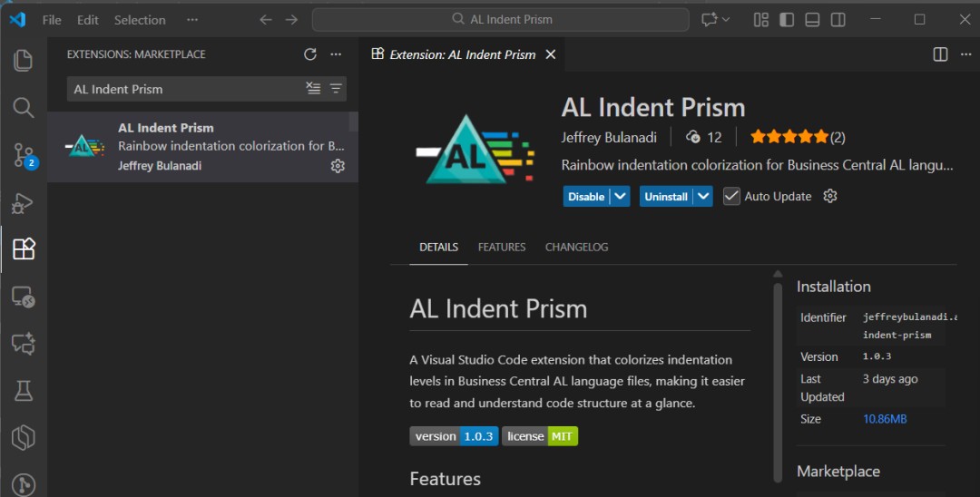
Task: Switch to the FEATURES tab
Action: click(502, 248)
